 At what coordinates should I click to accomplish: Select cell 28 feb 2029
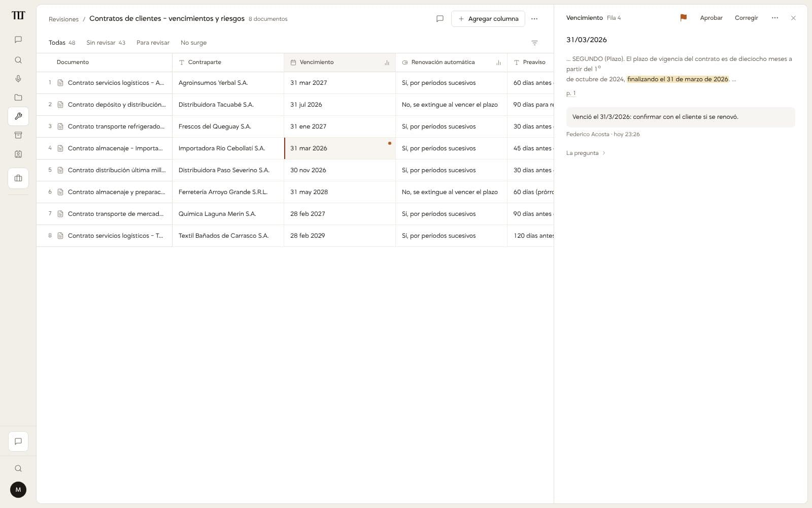340,236
